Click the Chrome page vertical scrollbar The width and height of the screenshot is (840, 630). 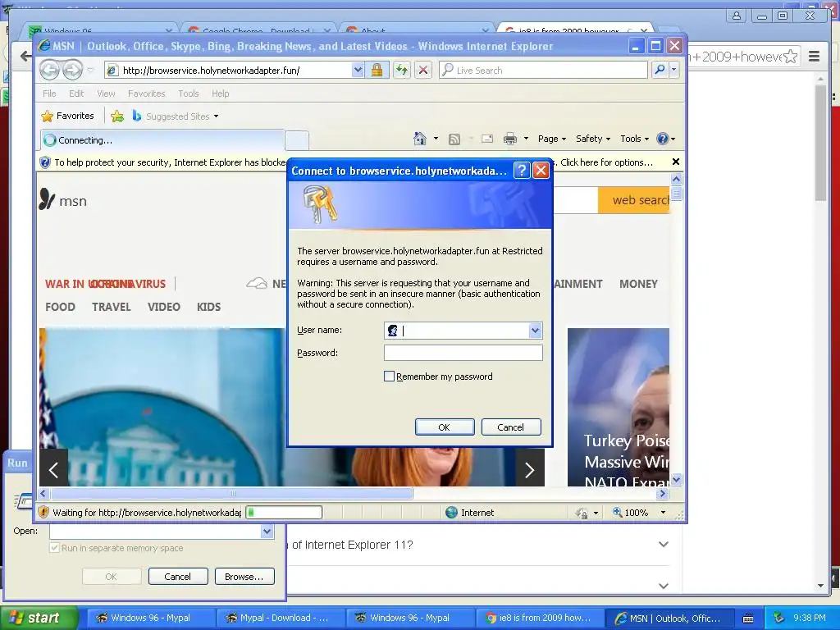pos(820,143)
